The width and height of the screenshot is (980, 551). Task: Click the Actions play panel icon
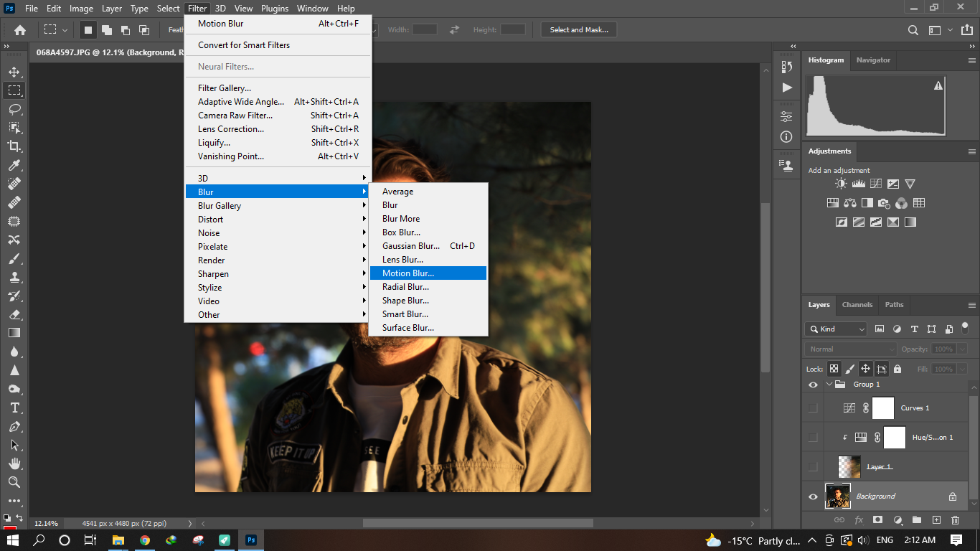point(787,88)
